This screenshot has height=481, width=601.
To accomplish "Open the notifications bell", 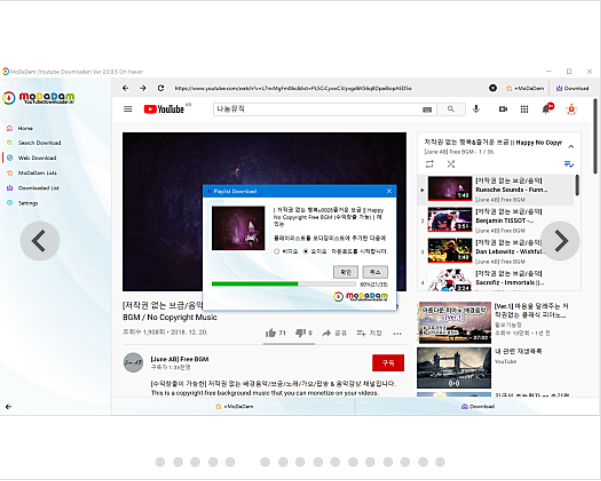I will point(547,108).
